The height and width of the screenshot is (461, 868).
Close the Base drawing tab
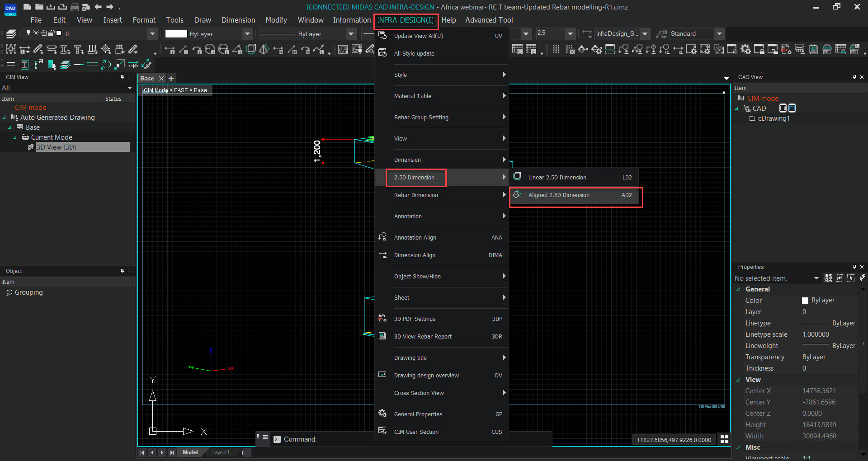click(x=161, y=78)
